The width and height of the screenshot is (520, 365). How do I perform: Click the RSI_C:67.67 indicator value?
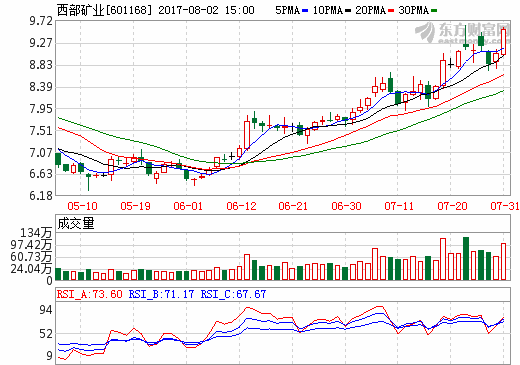pyautogui.click(x=233, y=294)
